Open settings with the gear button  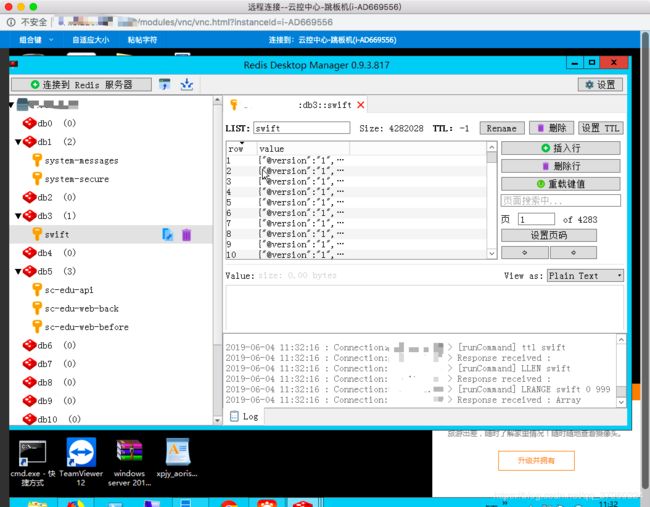pos(600,85)
